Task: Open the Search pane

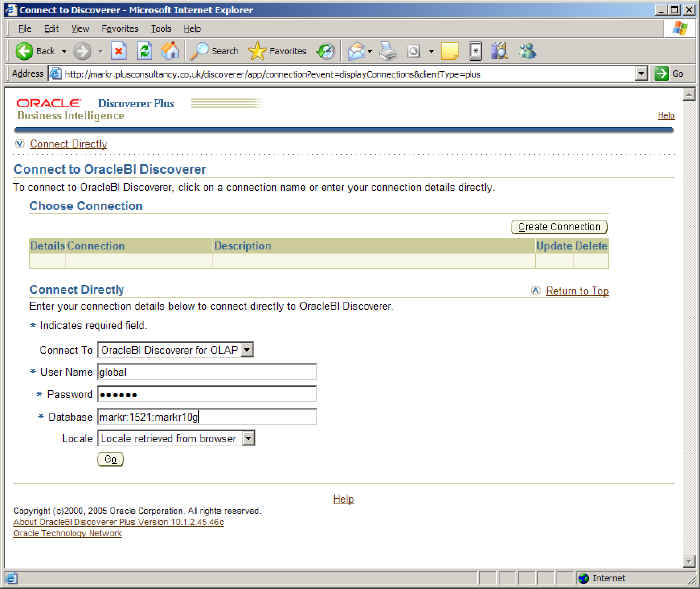Action: 215,51
